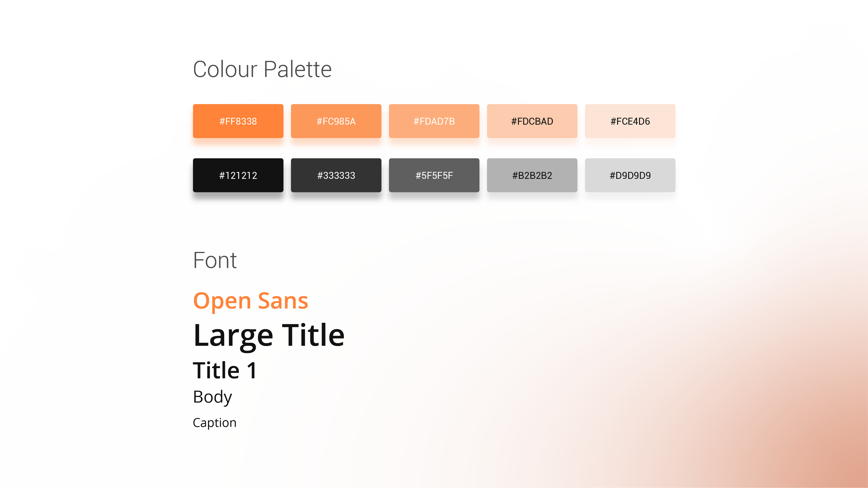
Task: Click the word Title in Large Title
Action: pos(313,335)
